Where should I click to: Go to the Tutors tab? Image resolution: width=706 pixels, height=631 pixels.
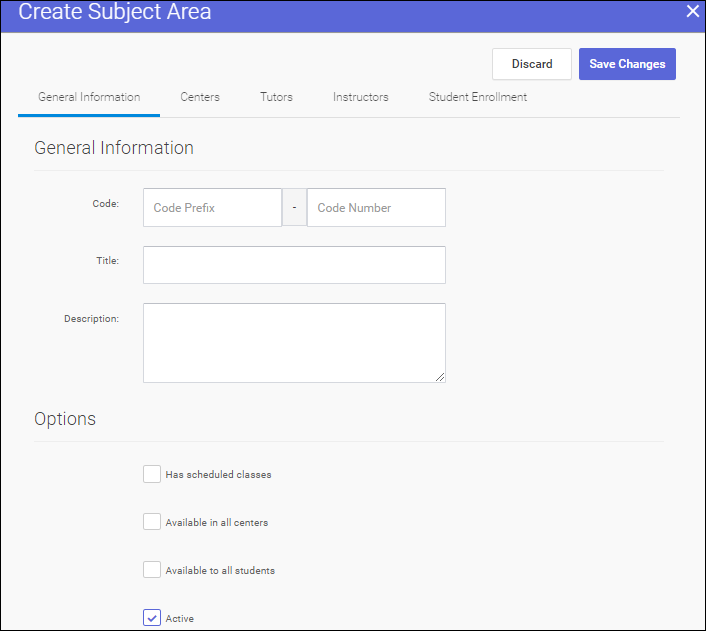click(x=276, y=97)
